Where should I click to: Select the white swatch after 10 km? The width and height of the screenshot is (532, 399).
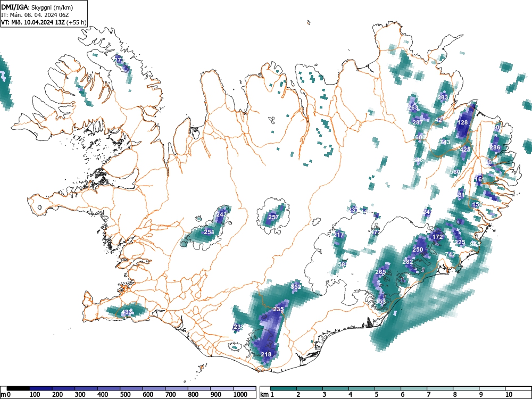[x=518, y=388]
